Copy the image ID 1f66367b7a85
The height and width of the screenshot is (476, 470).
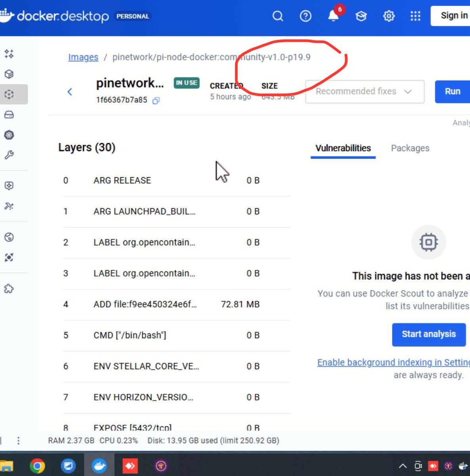pos(155,101)
